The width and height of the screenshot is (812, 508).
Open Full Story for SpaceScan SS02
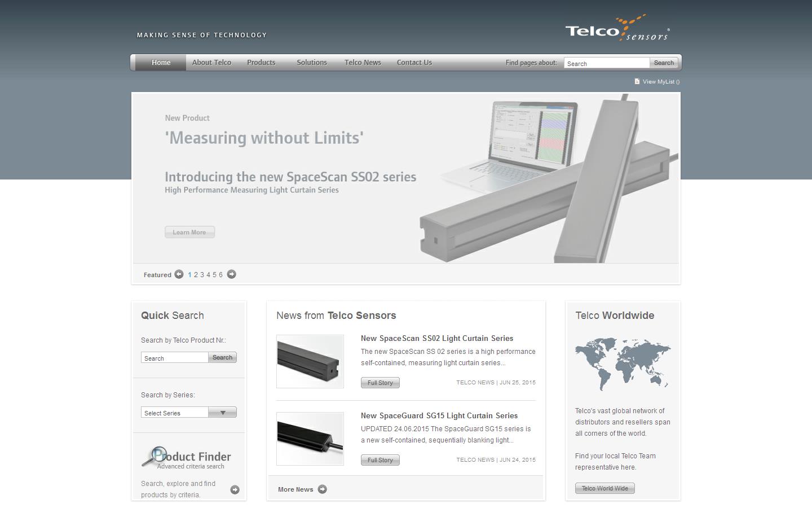pos(380,383)
